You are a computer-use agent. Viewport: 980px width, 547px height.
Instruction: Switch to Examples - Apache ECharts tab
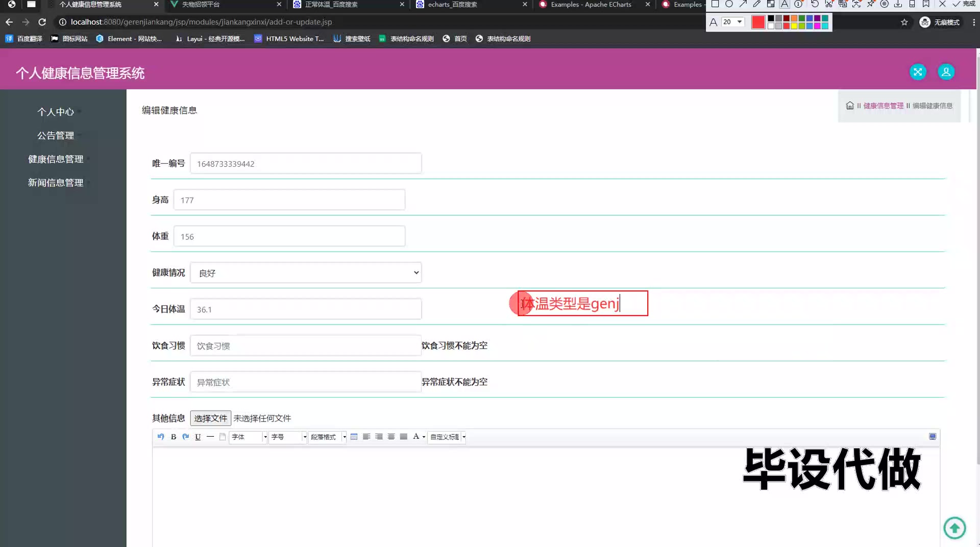595,5
